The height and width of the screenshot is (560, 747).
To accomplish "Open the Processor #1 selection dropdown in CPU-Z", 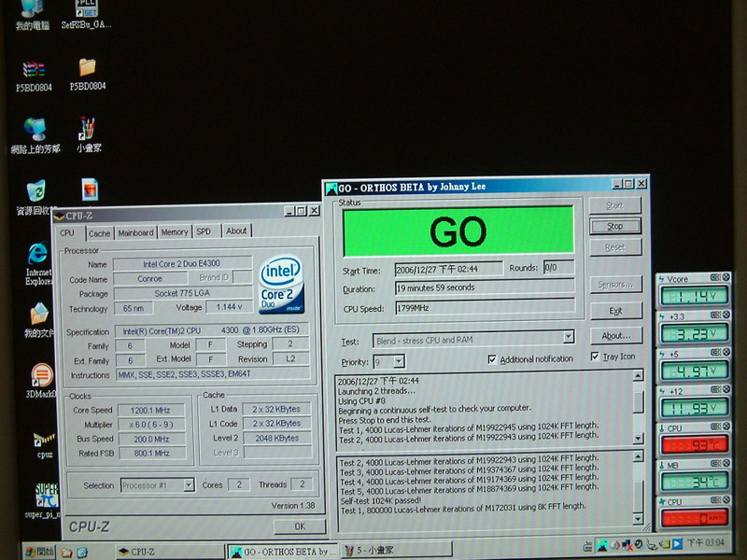I will point(189,485).
